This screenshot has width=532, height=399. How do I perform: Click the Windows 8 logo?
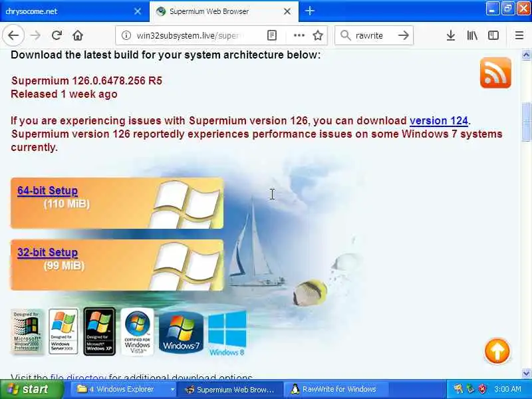227,334
